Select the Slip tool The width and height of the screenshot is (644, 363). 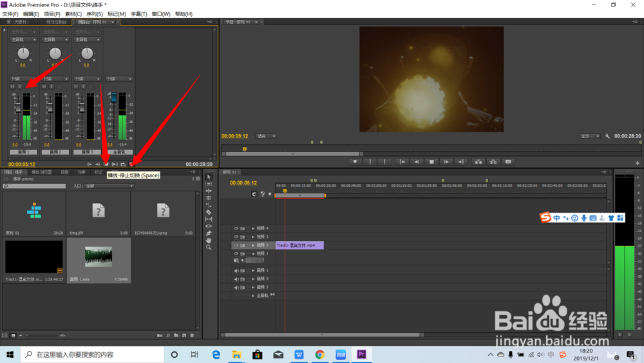pyautogui.click(x=209, y=219)
